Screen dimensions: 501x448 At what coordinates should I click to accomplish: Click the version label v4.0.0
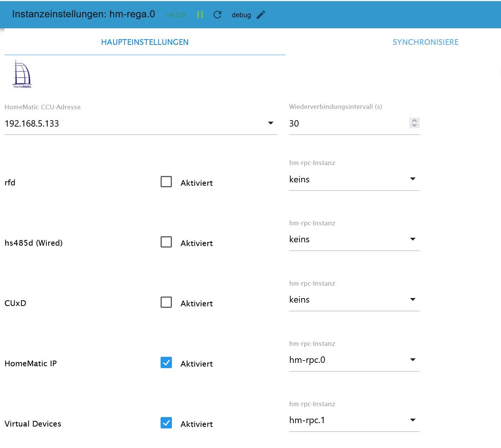[x=176, y=15]
